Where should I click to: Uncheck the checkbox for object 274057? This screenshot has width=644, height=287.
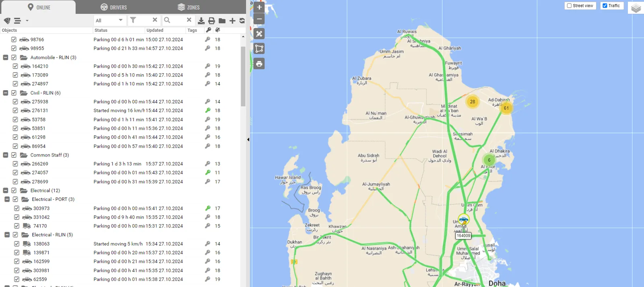(15, 173)
